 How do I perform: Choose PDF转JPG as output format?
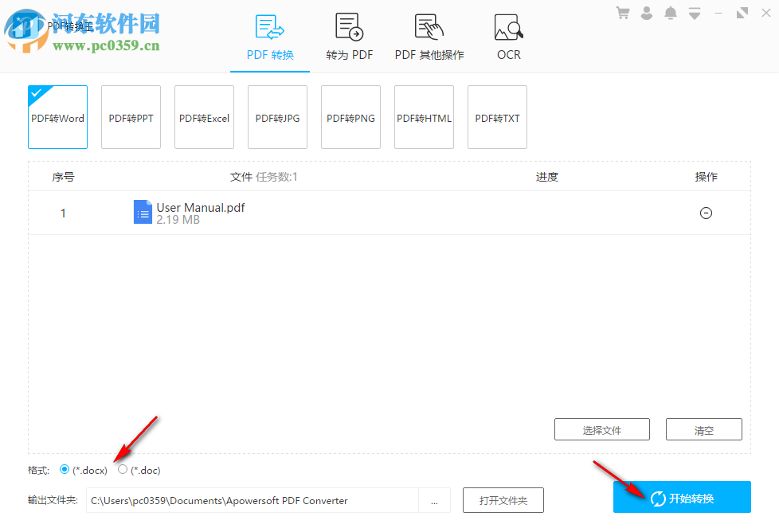tap(276, 117)
